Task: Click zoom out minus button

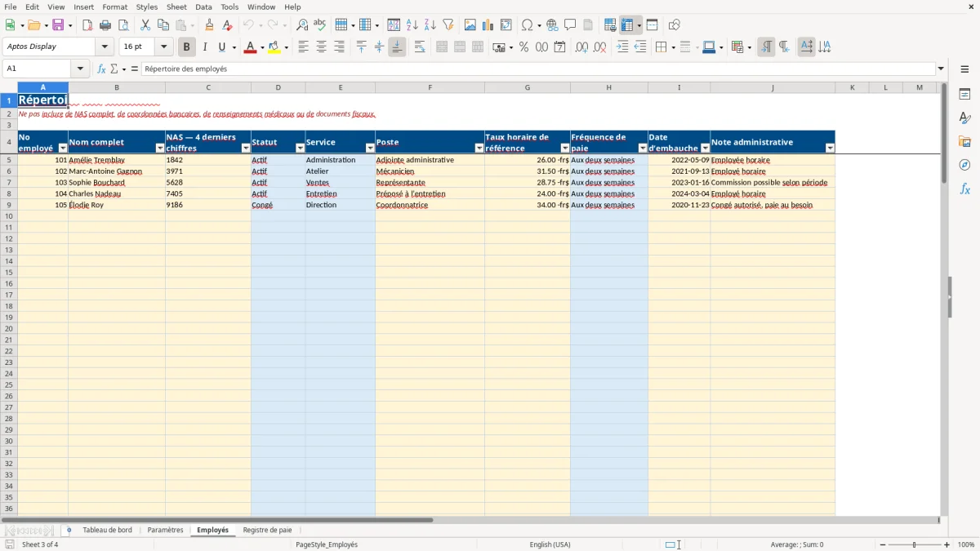Action: [x=883, y=544]
